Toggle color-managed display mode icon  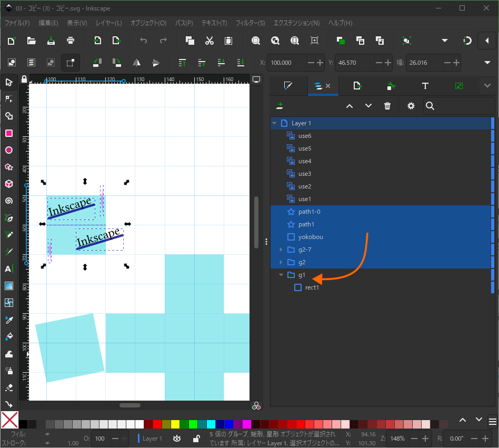pyautogui.click(x=256, y=406)
